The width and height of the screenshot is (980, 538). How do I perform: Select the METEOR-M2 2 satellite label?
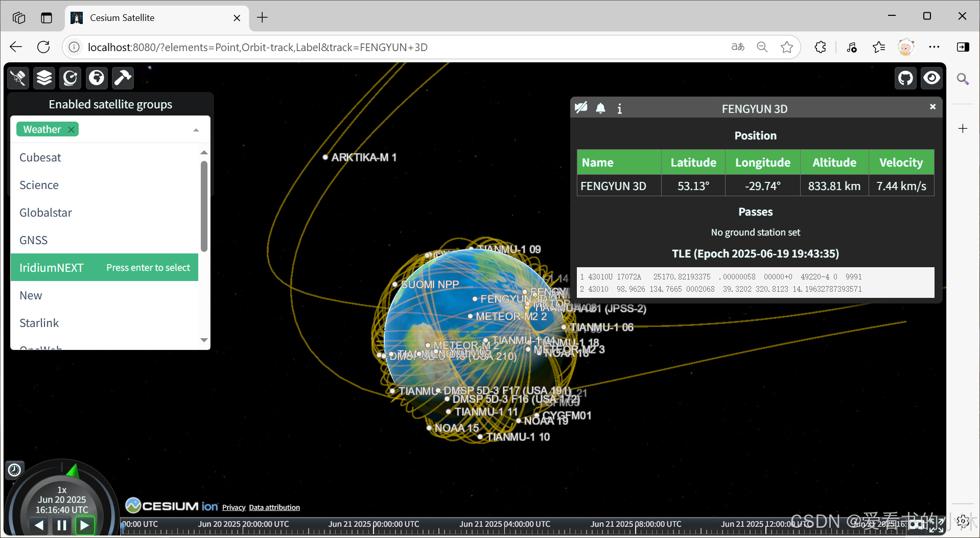[511, 317]
